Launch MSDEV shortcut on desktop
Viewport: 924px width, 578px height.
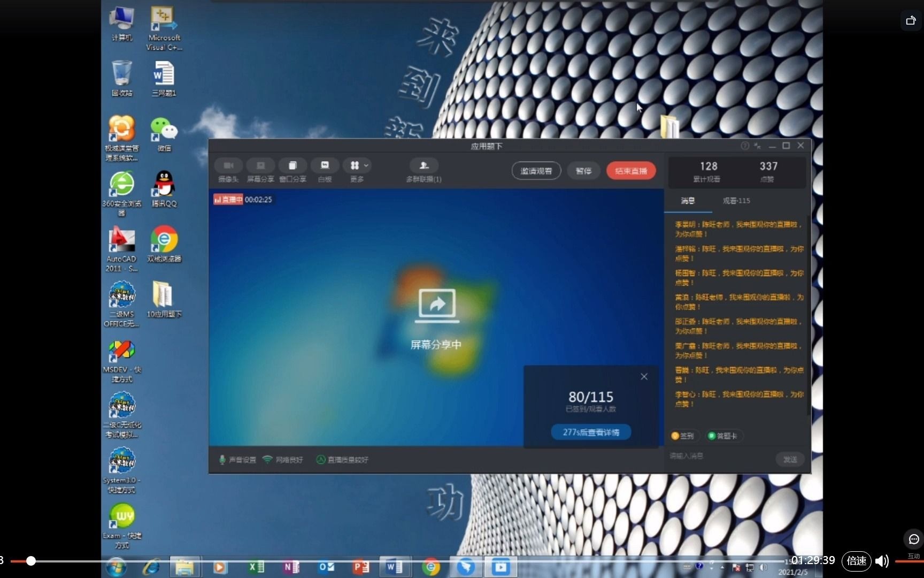(122, 361)
